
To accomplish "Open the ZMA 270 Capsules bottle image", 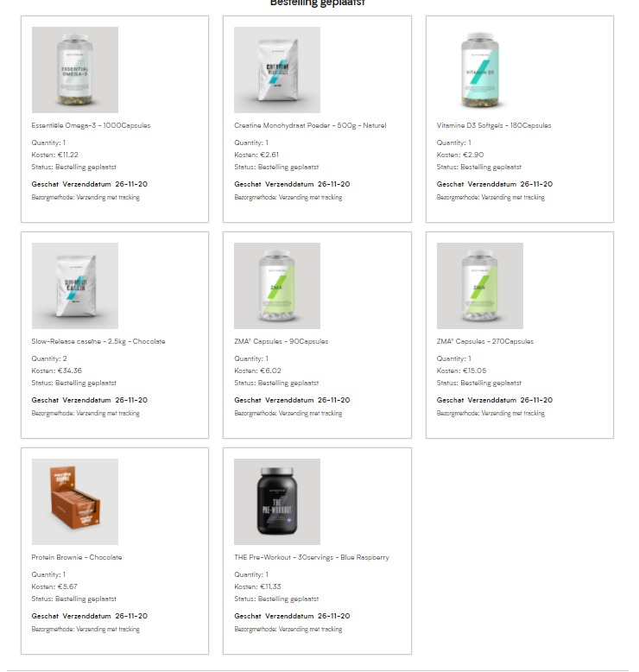I will [x=480, y=286].
